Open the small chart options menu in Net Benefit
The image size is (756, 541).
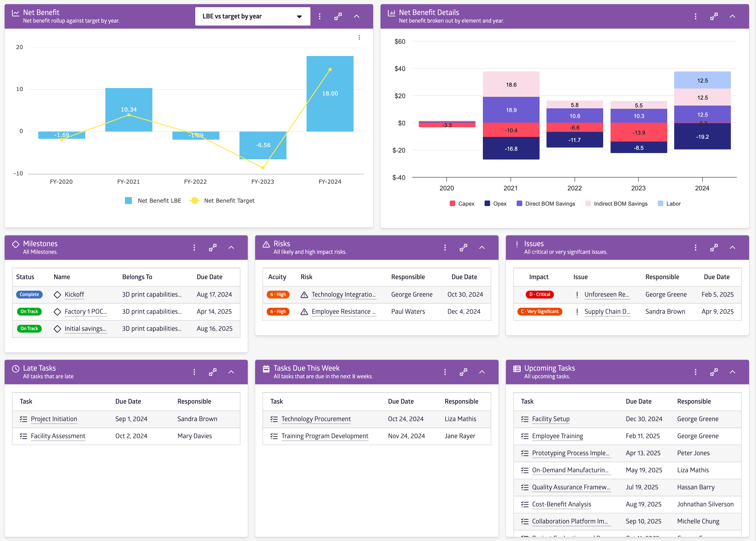click(359, 37)
